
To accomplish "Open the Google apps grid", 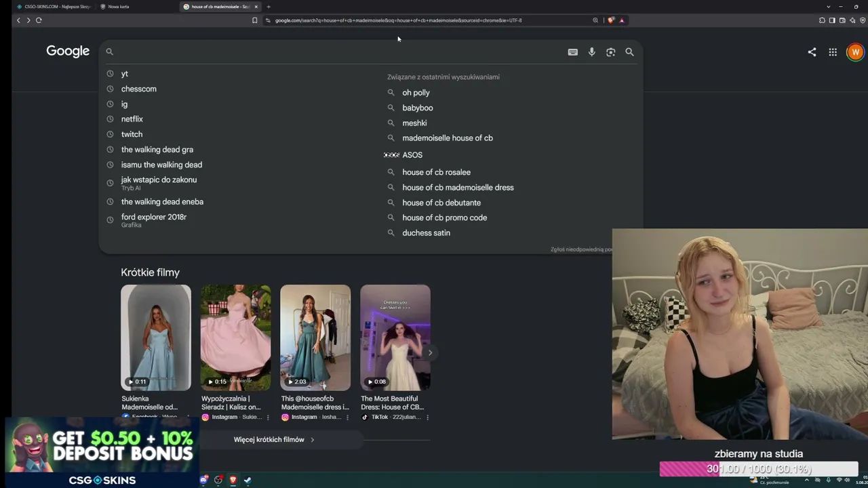I will pyautogui.click(x=833, y=52).
